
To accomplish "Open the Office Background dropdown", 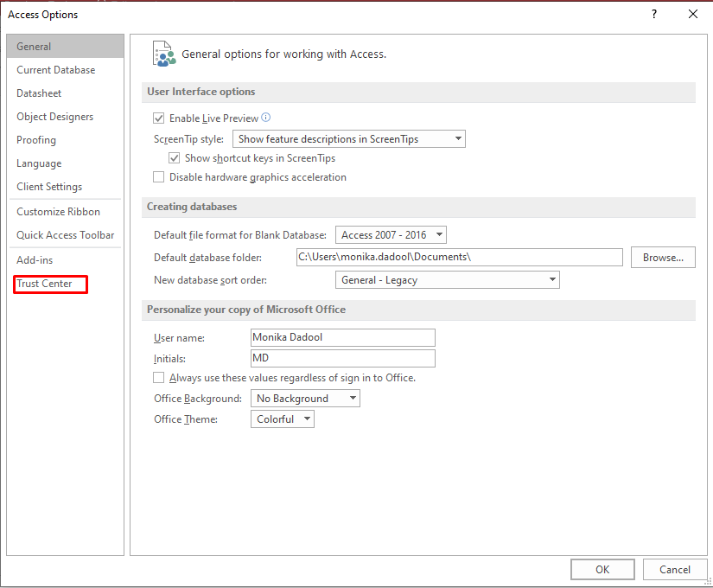I will (x=305, y=399).
